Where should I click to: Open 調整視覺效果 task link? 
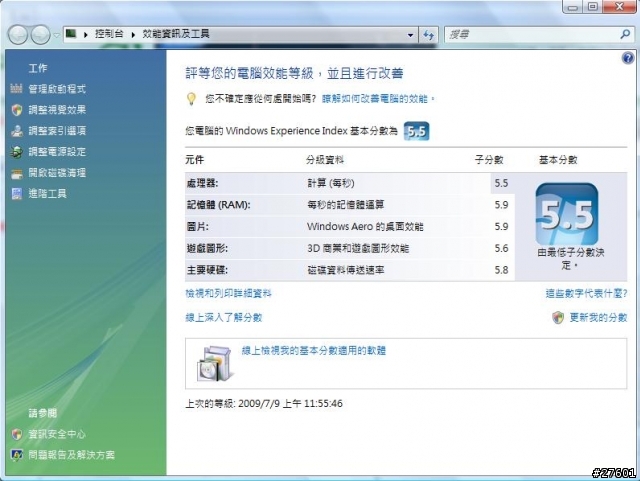click(x=57, y=109)
